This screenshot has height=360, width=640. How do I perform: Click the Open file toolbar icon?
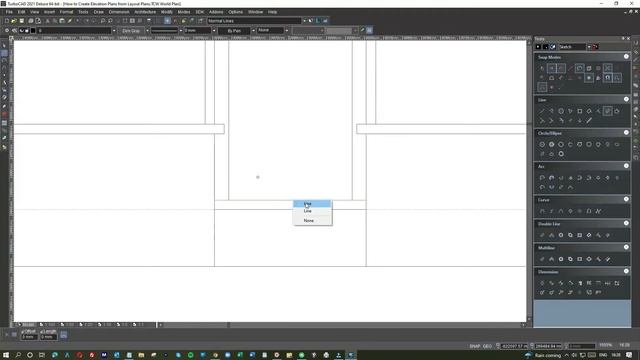point(14,21)
